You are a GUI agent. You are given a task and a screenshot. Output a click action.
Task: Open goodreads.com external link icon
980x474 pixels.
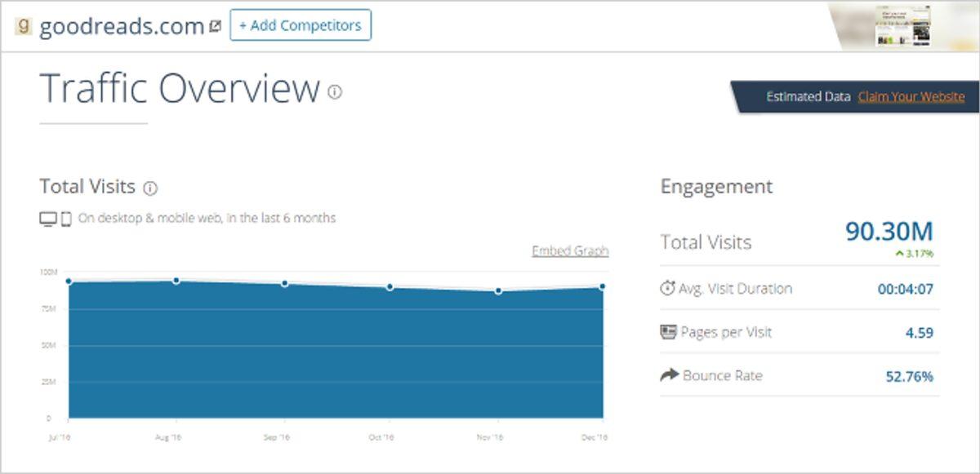click(x=215, y=26)
